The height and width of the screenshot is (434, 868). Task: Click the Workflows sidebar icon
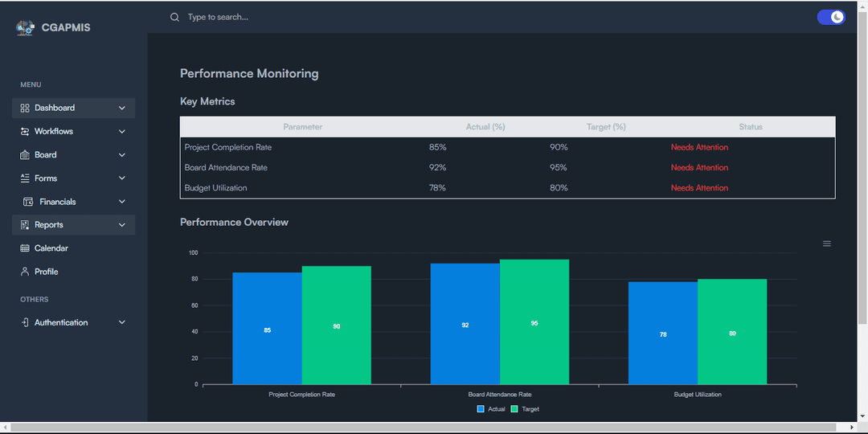25,131
